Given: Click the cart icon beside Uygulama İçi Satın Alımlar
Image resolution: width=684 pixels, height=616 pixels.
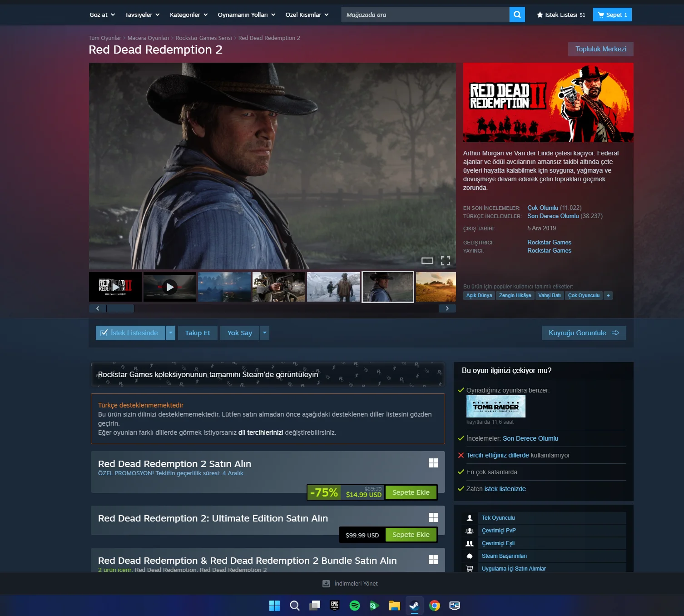Looking at the screenshot, I should (470, 569).
